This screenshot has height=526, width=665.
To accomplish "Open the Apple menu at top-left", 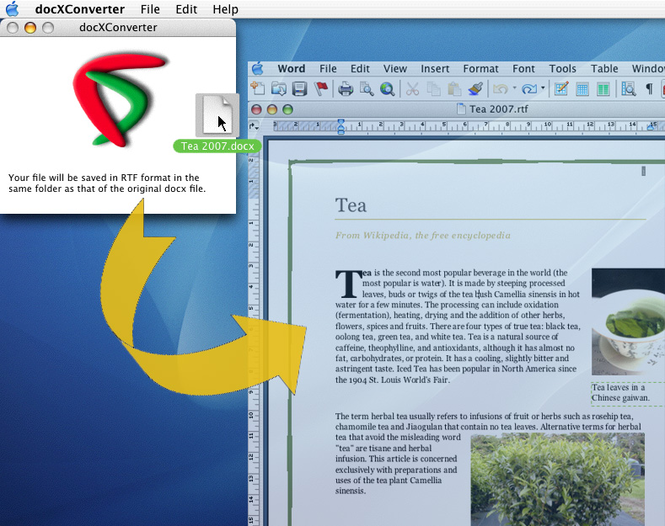I will pyautogui.click(x=12, y=8).
